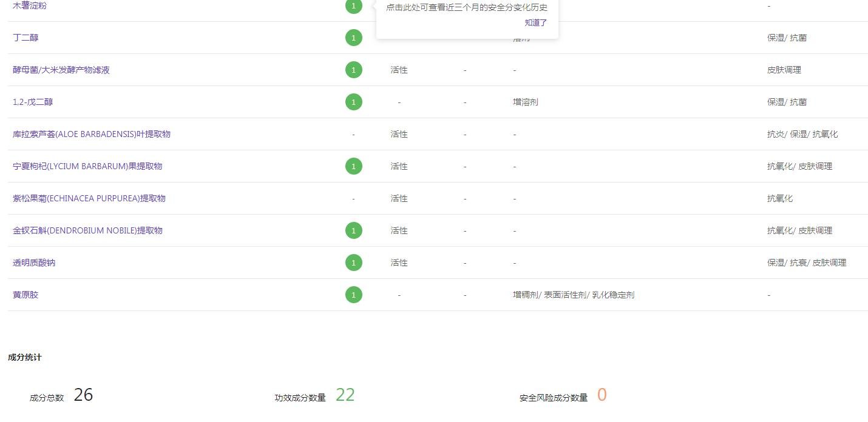Click safety score badge for 1,2-戊二醇
The height and width of the screenshot is (422, 868).
tap(353, 102)
